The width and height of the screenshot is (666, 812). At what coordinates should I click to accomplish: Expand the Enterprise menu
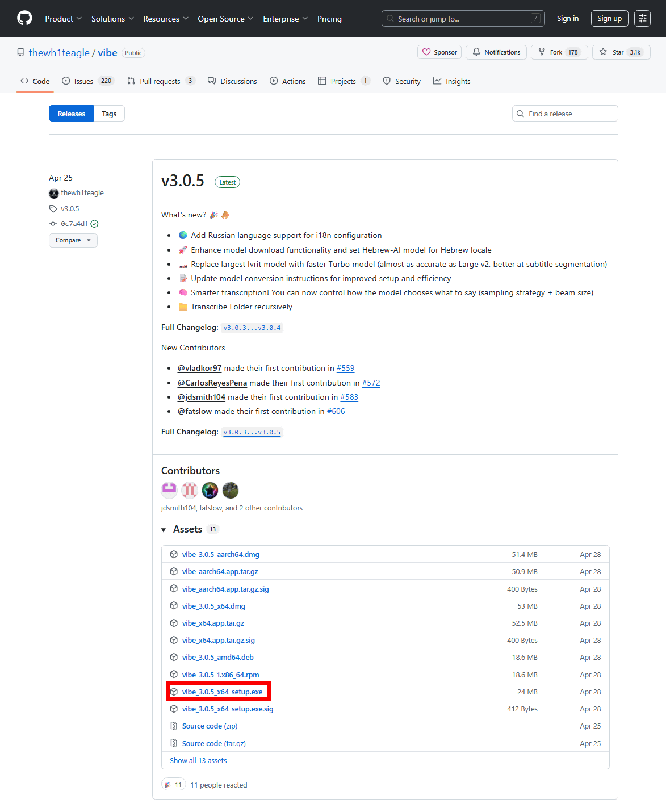pos(286,19)
